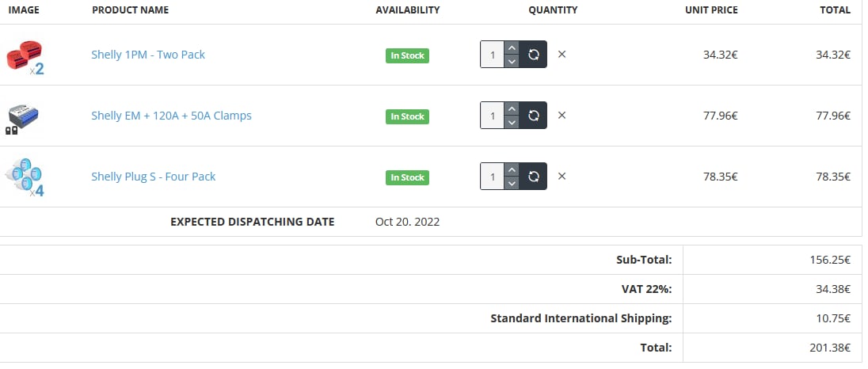The width and height of the screenshot is (868, 369).
Task: Remove Shelly 1PM Two Pack from cart
Action: point(562,55)
